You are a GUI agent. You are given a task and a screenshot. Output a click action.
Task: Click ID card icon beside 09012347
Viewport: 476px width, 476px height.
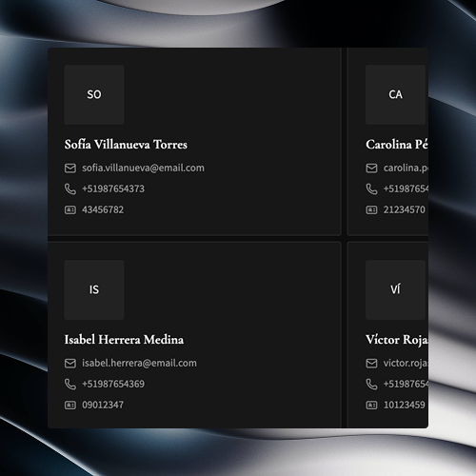point(70,406)
